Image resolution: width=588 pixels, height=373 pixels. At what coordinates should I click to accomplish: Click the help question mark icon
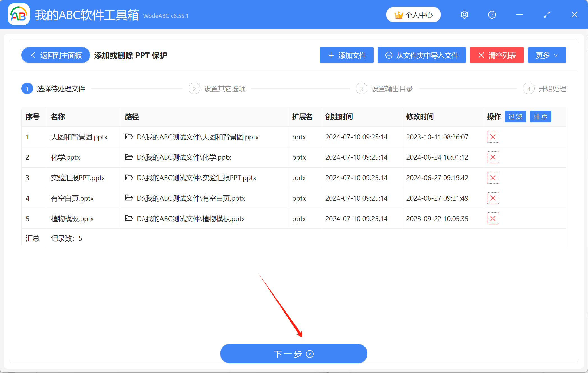492,15
